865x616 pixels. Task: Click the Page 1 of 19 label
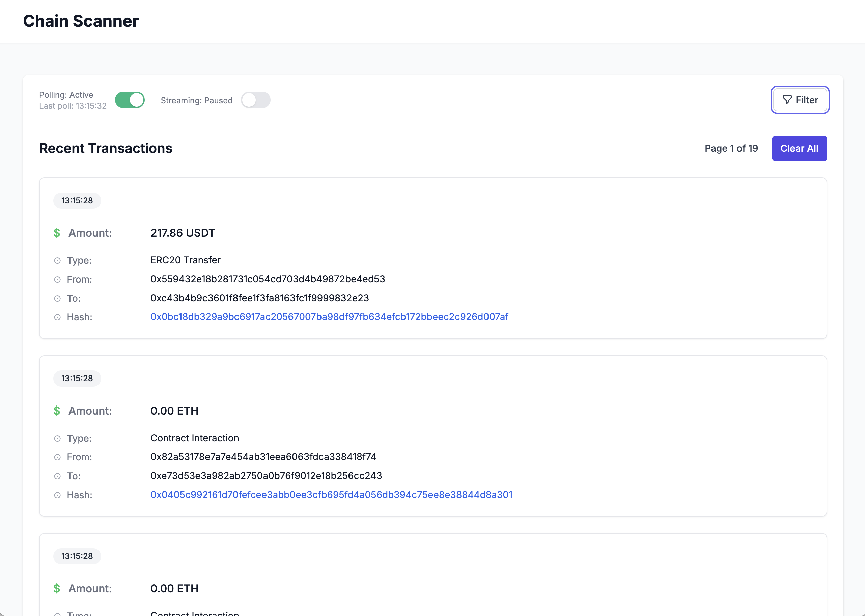point(731,148)
